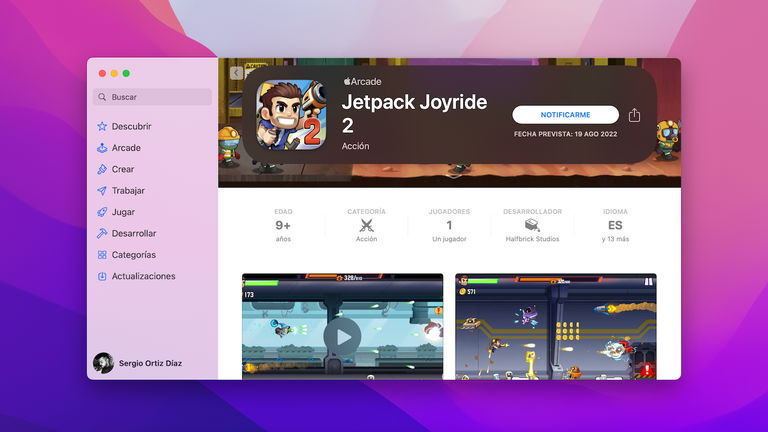
Task: Open the Descubrir section
Action: point(131,126)
